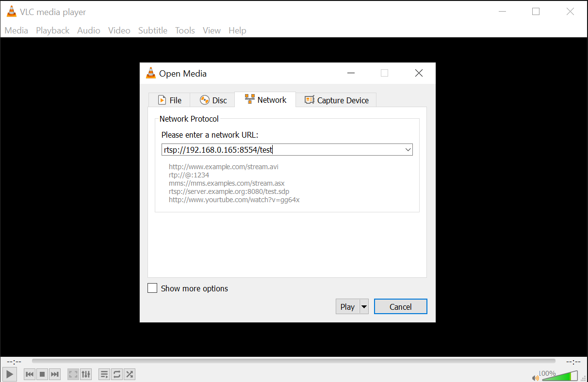Viewport: 588px width, 382px height.
Task: Click the Cancel button
Action: (400, 306)
